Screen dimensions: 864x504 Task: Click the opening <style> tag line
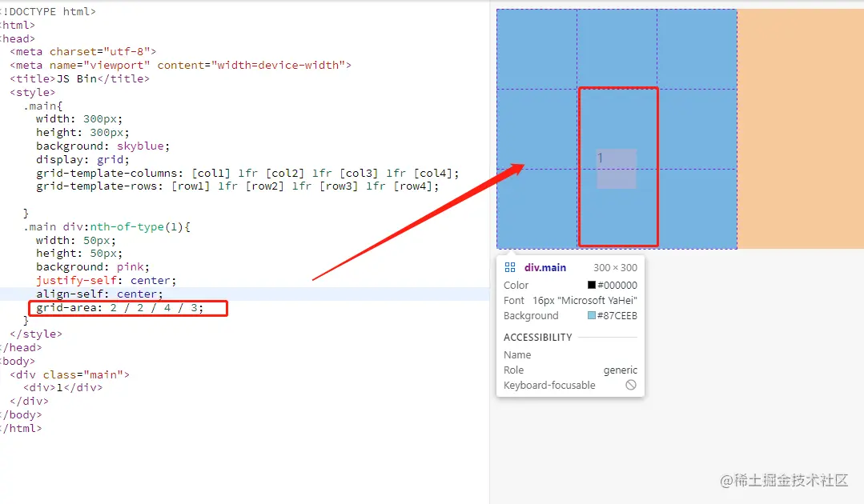tap(32, 93)
